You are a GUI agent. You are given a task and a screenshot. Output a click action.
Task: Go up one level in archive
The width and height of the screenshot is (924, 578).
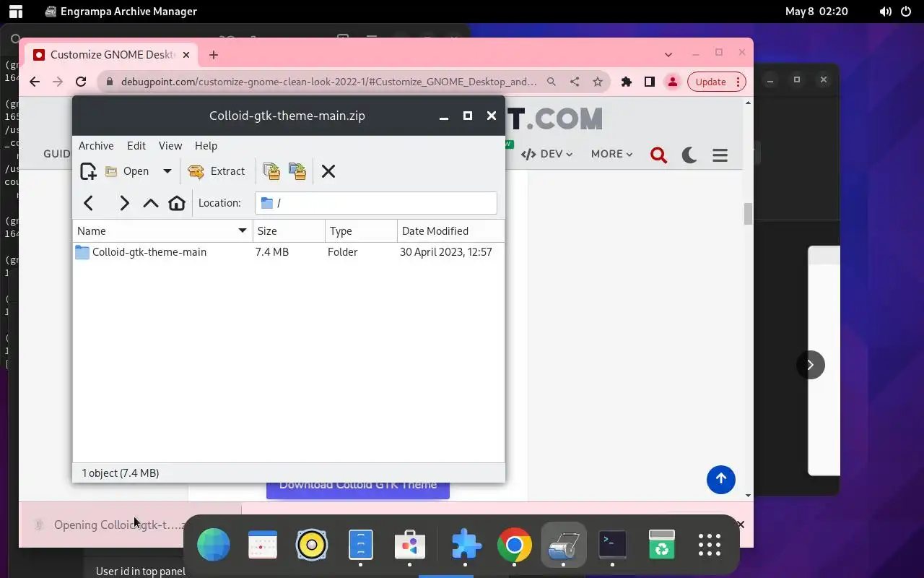point(150,203)
